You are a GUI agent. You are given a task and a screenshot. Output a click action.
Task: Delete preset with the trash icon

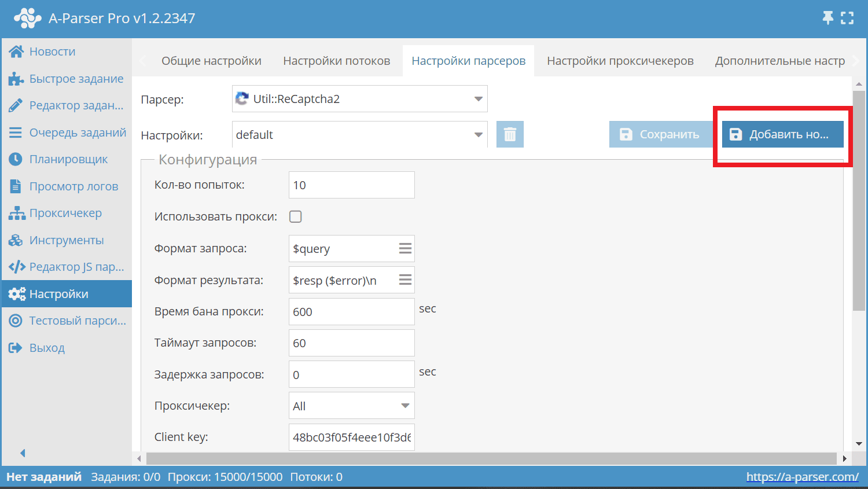(x=510, y=134)
